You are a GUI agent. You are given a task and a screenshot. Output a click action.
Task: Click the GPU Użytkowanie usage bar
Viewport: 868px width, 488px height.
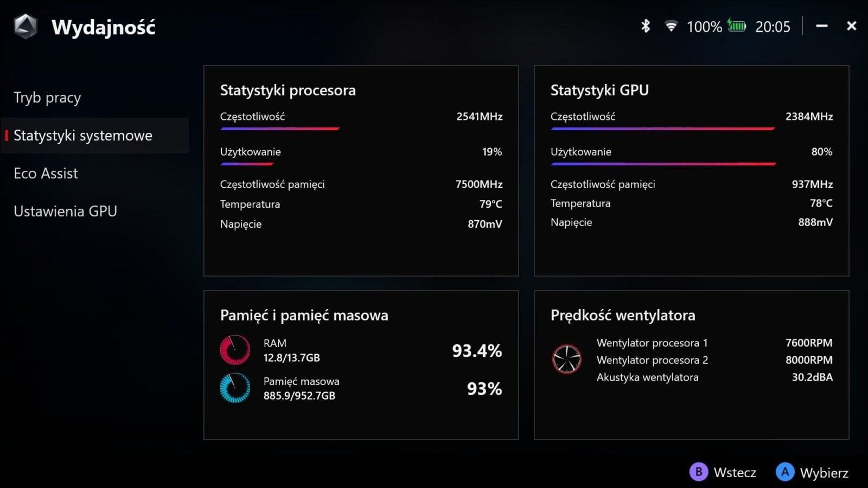(x=663, y=164)
